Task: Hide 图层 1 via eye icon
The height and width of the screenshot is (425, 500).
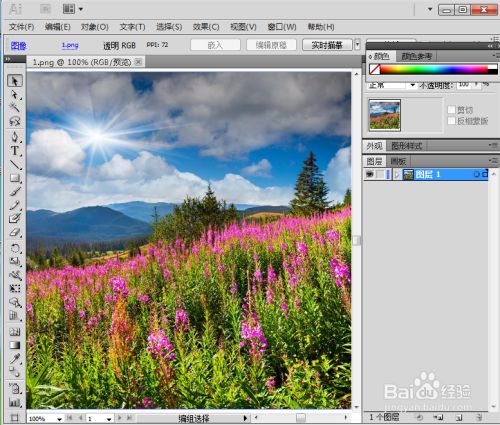Action: click(369, 174)
